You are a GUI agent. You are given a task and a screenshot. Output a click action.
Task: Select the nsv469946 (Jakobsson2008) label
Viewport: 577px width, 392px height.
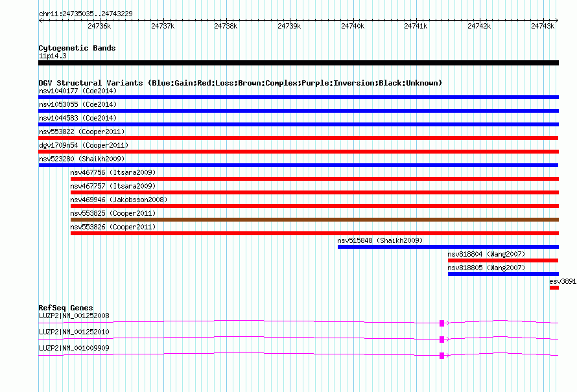point(119,200)
